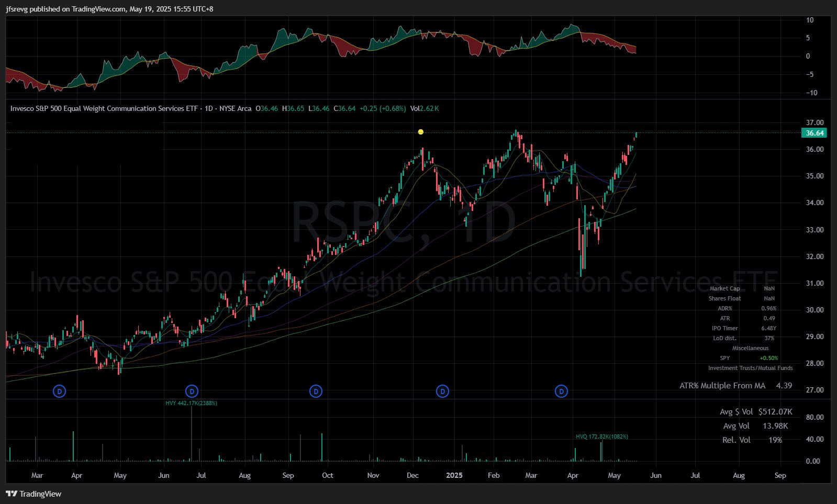Click the 37.00 price axis label
This screenshot has height=504, width=837.
tap(814, 122)
